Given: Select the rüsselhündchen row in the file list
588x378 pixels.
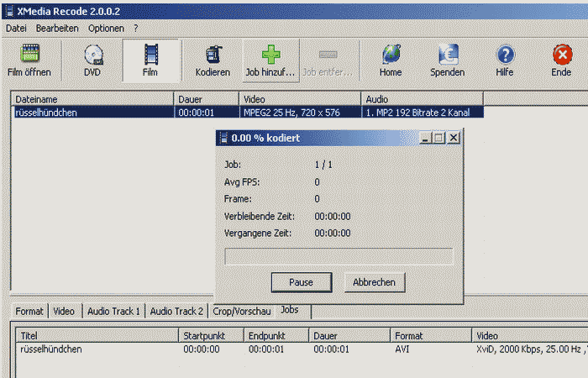Looking at the screenshot, I should point(92,112).
